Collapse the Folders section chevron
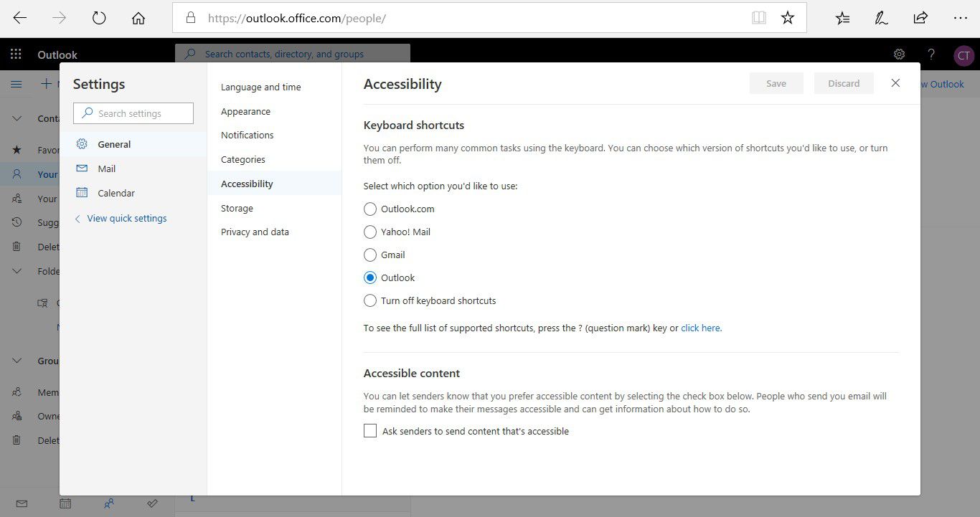This screenshot has width=980, height=517. coord(17,271)
